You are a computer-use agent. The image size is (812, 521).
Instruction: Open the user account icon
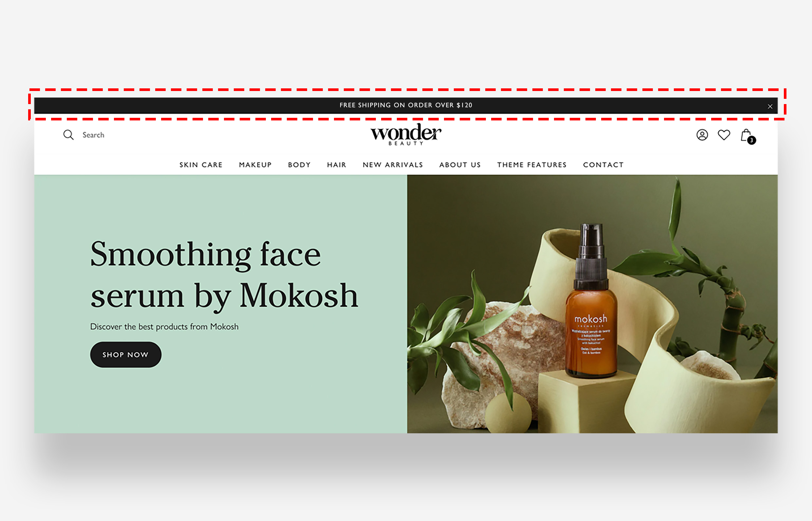[x=702, y=135]
